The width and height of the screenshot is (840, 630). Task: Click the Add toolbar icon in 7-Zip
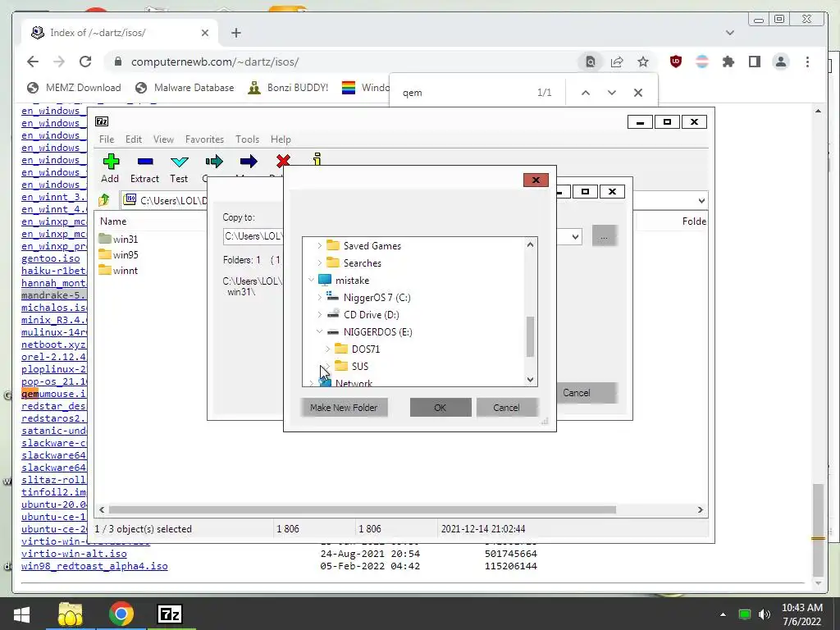[111, 162]
